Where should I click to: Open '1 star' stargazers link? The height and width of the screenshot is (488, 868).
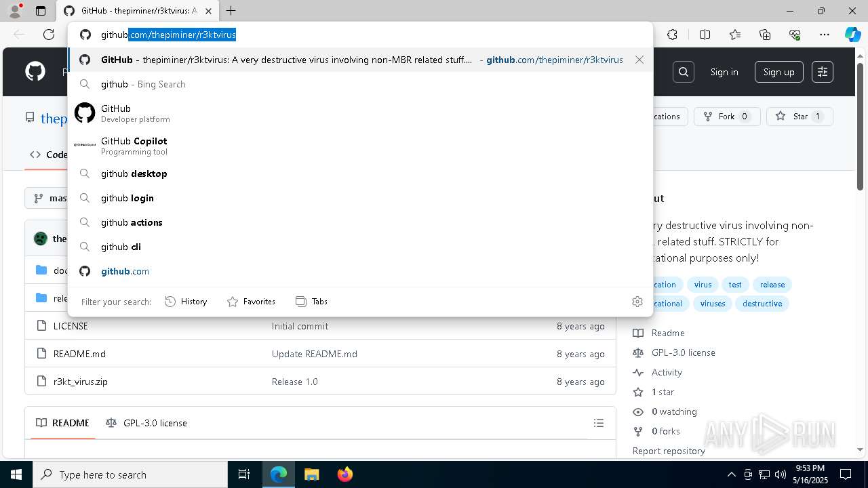click(654, 392)
